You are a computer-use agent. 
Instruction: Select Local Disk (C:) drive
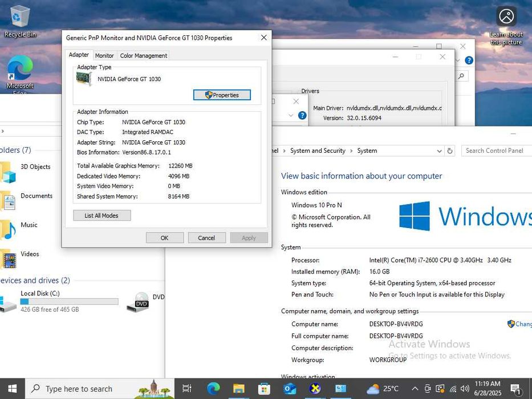pyautogui.click(x=59, y=302)
